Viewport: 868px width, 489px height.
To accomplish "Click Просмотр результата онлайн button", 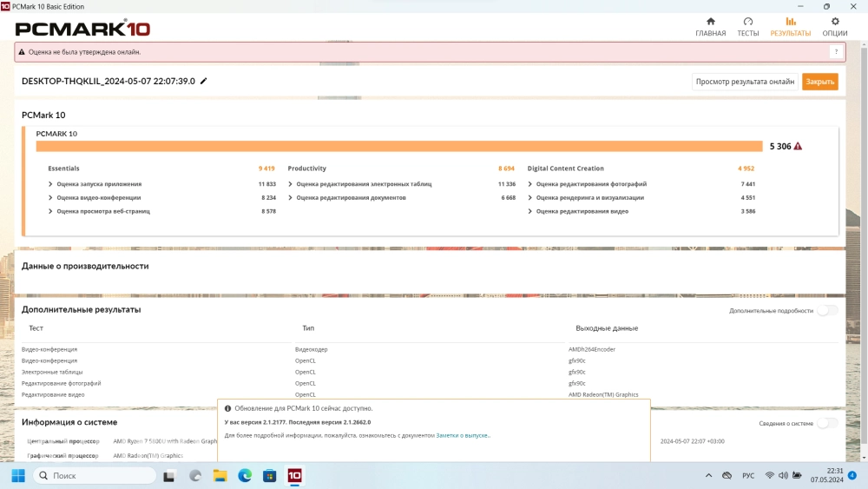I will (745, 82).
